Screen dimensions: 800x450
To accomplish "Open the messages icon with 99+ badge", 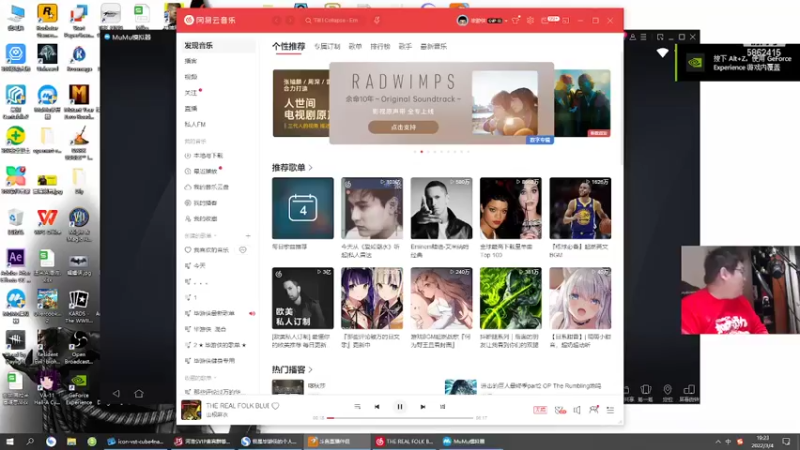I will tap(549, 20).
